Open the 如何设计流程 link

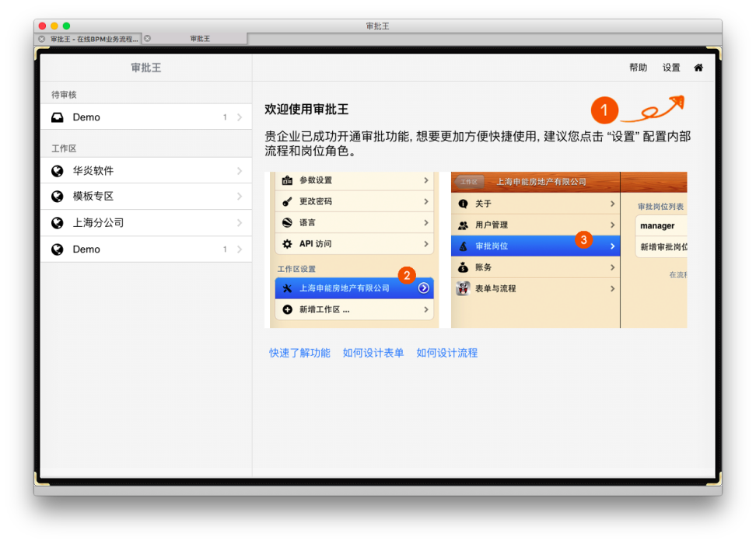tap(447, 353)
